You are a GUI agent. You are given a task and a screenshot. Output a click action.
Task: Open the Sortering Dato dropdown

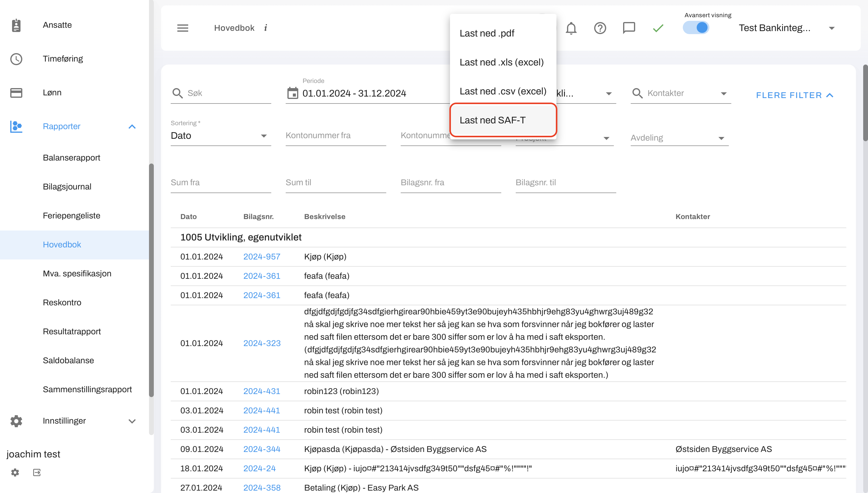220,136
